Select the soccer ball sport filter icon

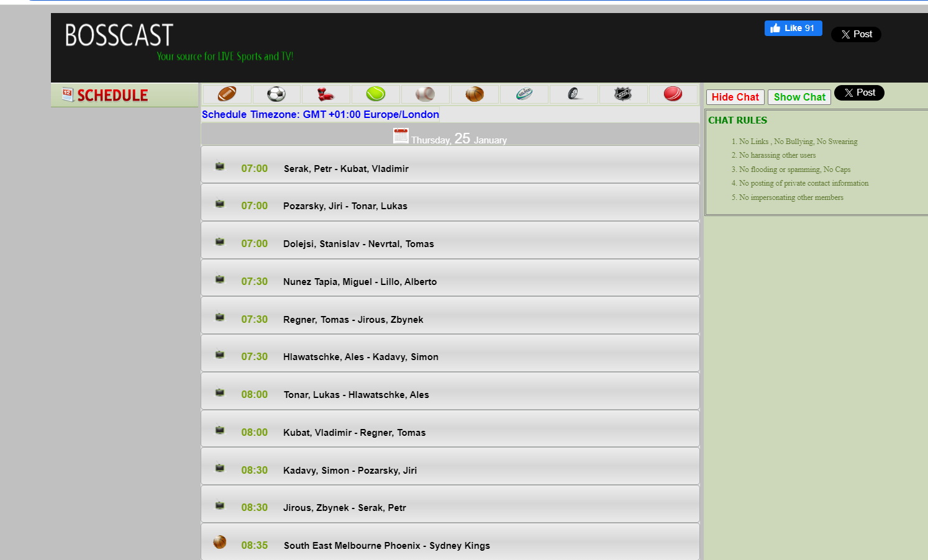[276, 94]
